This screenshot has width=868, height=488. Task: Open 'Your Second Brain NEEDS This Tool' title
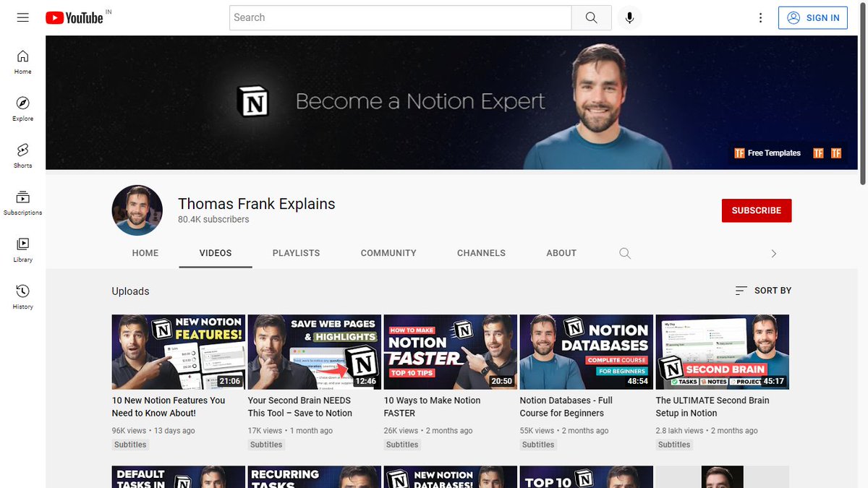(300, 406)
